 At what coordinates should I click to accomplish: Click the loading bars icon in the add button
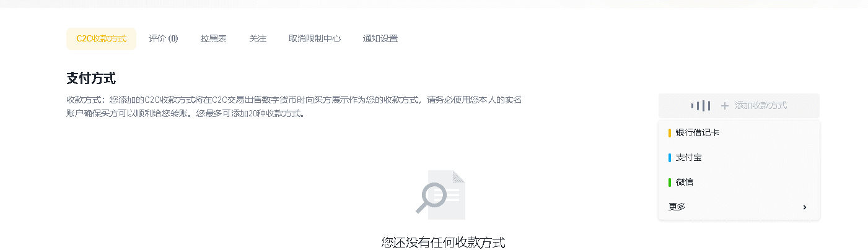(x=701, y=106)
